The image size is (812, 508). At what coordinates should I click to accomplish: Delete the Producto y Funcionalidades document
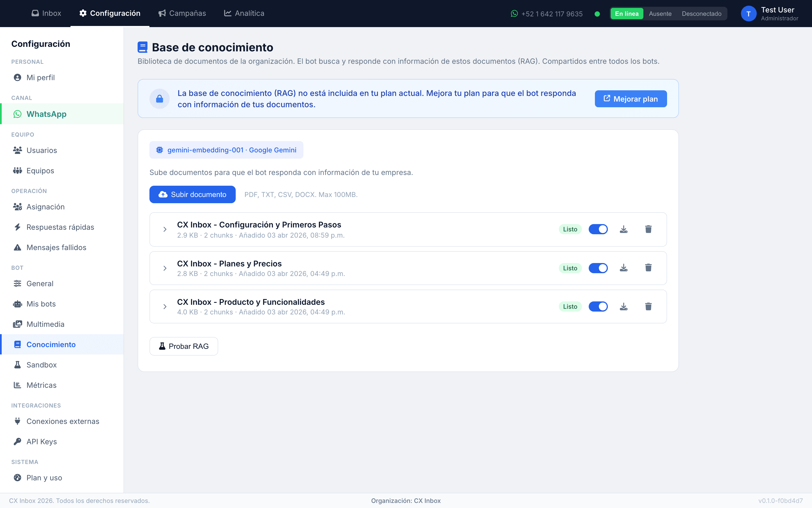648,306
